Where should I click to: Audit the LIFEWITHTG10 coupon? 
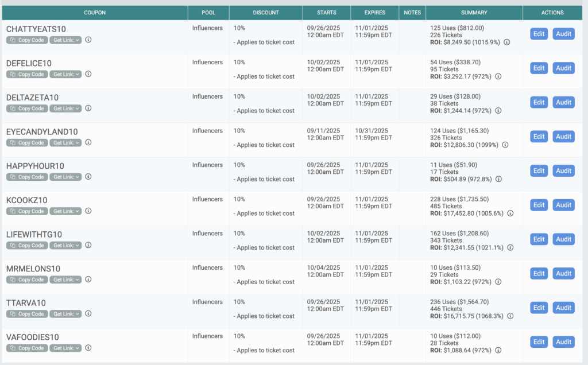click(x=563, y=239)
